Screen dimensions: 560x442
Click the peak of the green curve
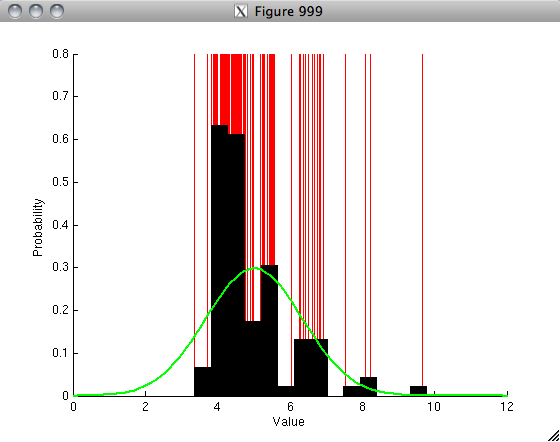coord(255,268)
